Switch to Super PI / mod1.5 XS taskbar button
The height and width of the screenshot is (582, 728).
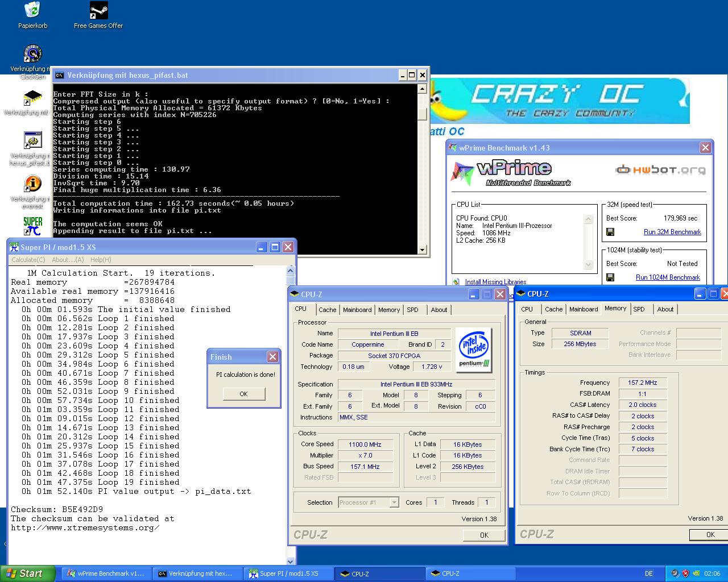coord(288,573)
